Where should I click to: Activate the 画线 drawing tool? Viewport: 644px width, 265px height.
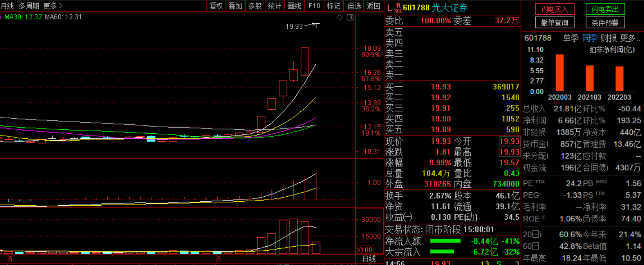294,6
